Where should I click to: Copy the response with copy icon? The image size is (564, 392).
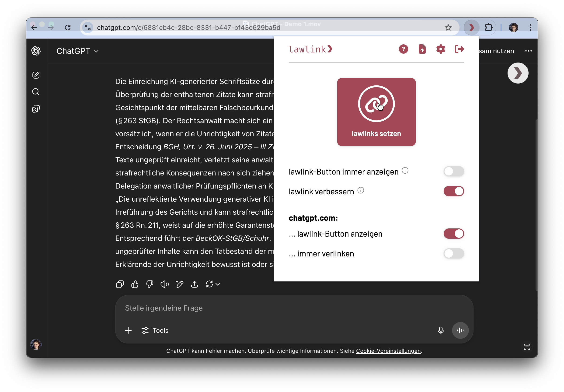[120, 284]
